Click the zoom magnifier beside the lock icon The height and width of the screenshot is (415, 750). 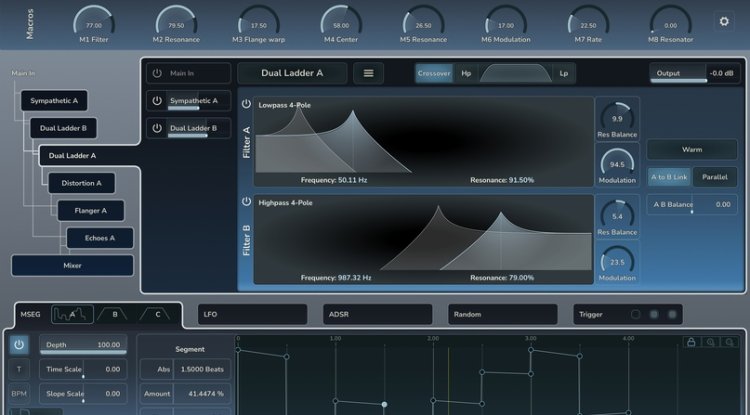tap(711, 342)
